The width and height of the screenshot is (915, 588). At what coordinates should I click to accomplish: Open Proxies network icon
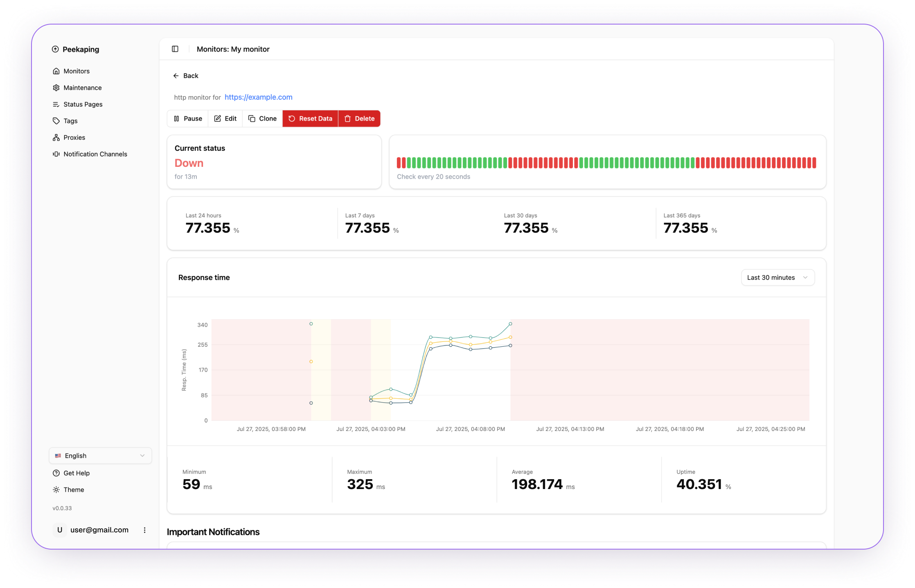[x=56, y=138]
